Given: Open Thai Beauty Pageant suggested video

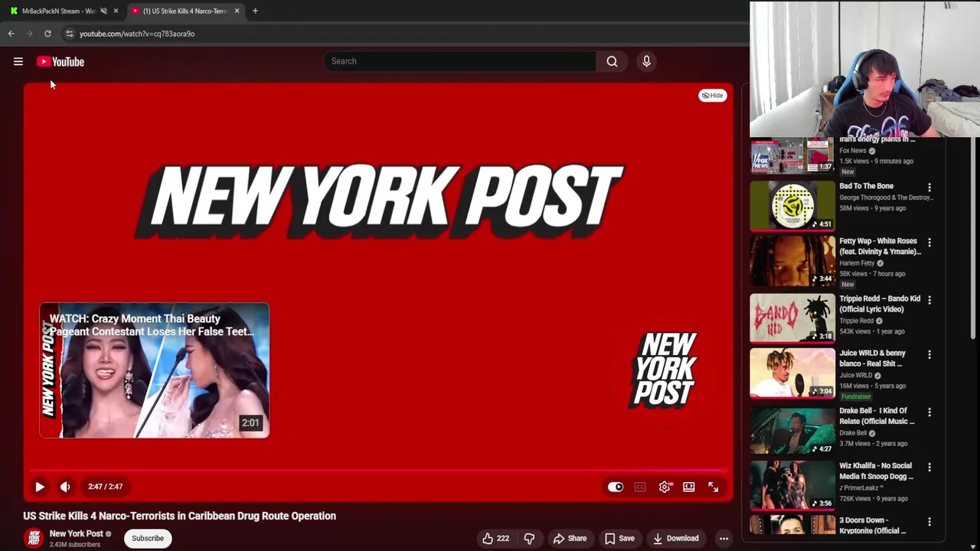Looking at the screenshot, I should [x=155, y=370].
